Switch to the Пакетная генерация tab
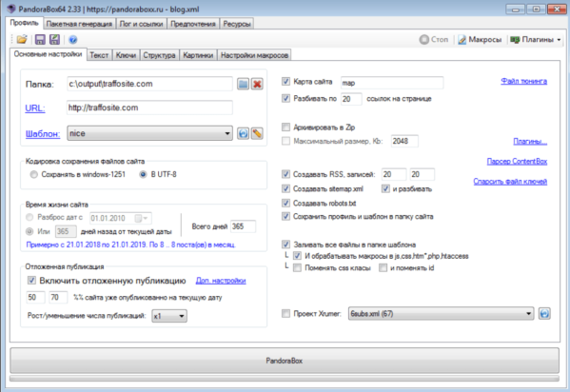Viewport: 570px width, 392px height. (x=79, y=24)
